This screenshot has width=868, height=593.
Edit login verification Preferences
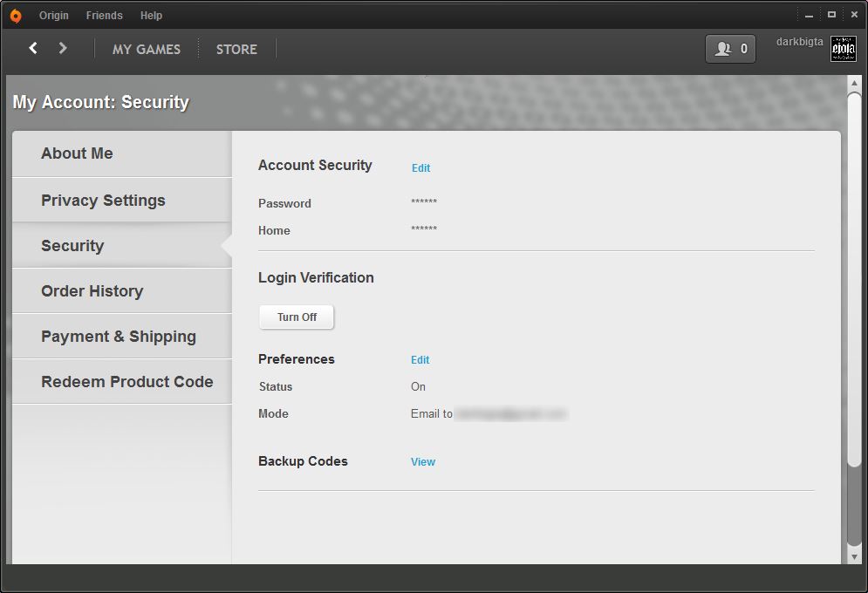420,360
